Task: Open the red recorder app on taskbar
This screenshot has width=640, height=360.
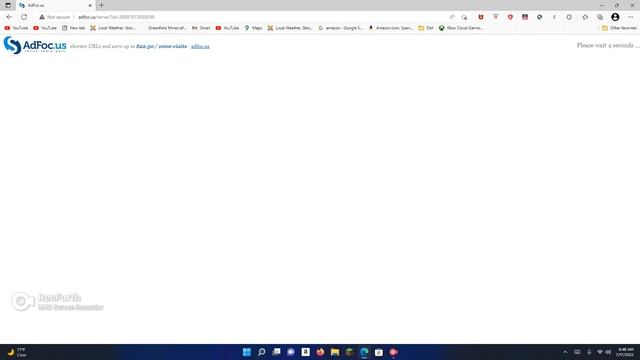Action: [393, 352]
